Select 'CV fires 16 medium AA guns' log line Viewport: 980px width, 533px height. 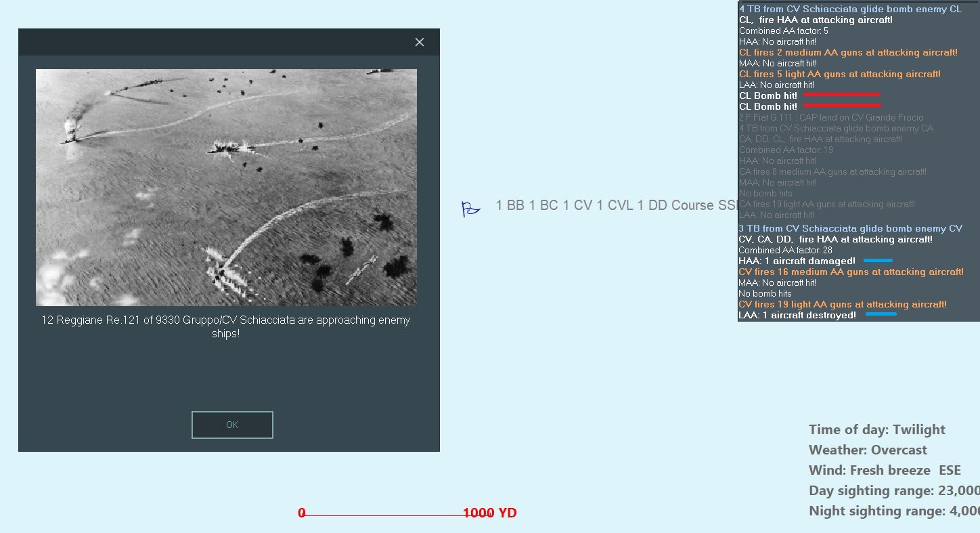pos(851,272)
